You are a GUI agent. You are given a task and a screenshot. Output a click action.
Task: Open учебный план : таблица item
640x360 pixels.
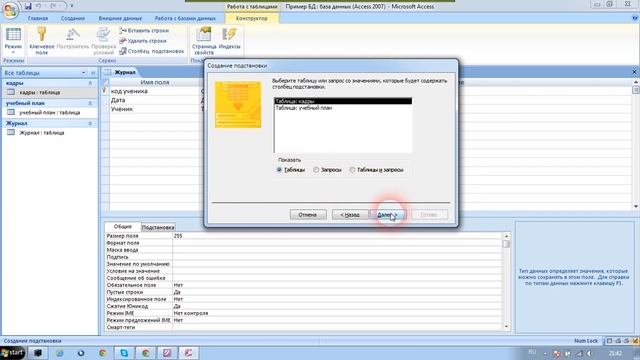coord(50,113)
